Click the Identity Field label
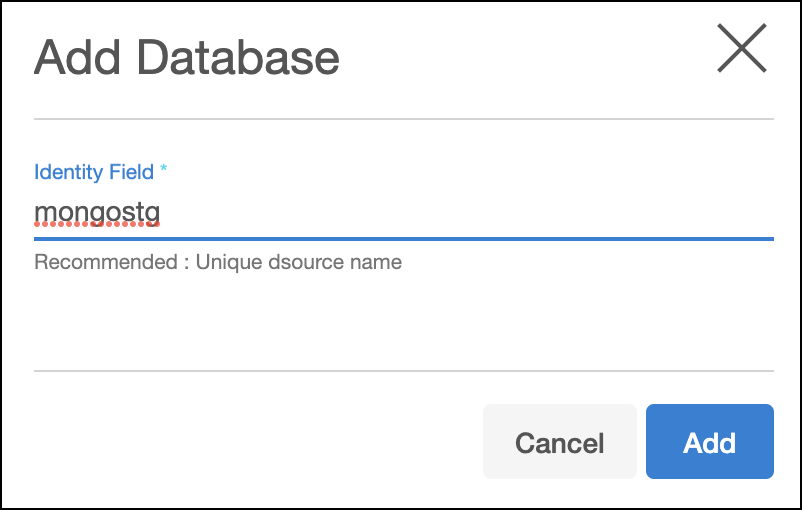 pyautogui.click(x=94, y=172)
